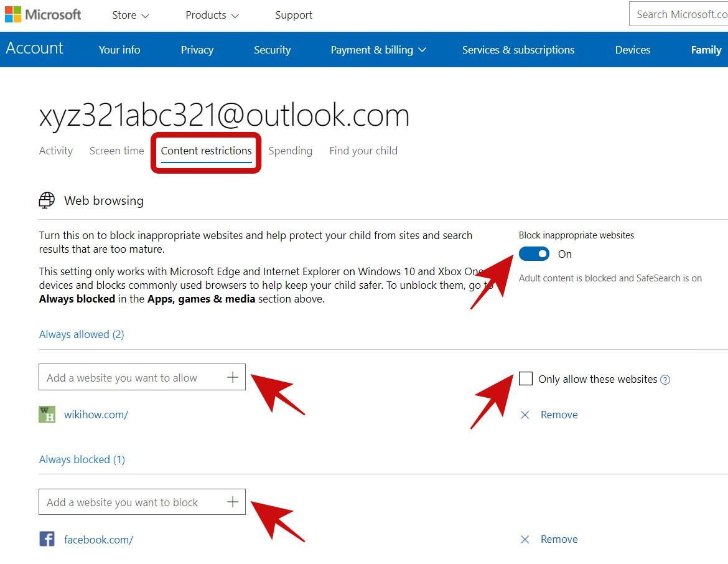This screenshot has width=728, height=564.
Task: Click the Account home link
Action: coord(34,49)
